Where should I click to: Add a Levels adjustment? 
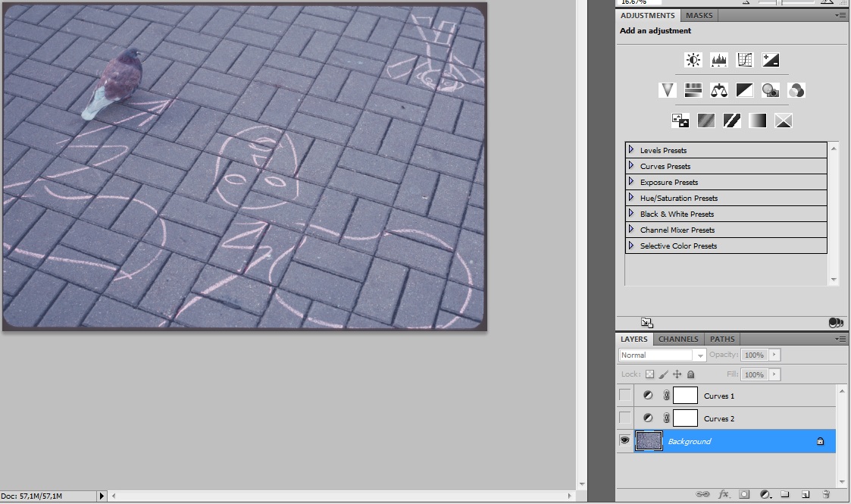(718, 60)
